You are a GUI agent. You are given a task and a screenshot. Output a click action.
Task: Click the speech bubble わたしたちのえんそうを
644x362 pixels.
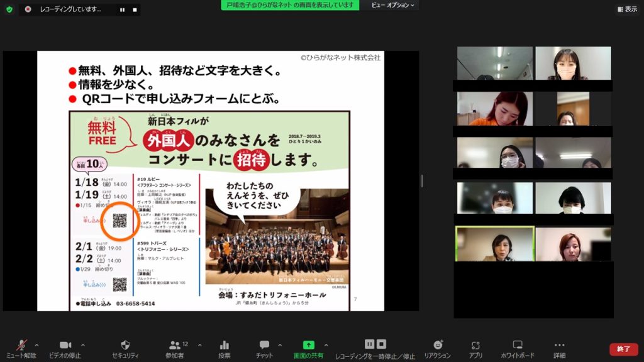257,196
